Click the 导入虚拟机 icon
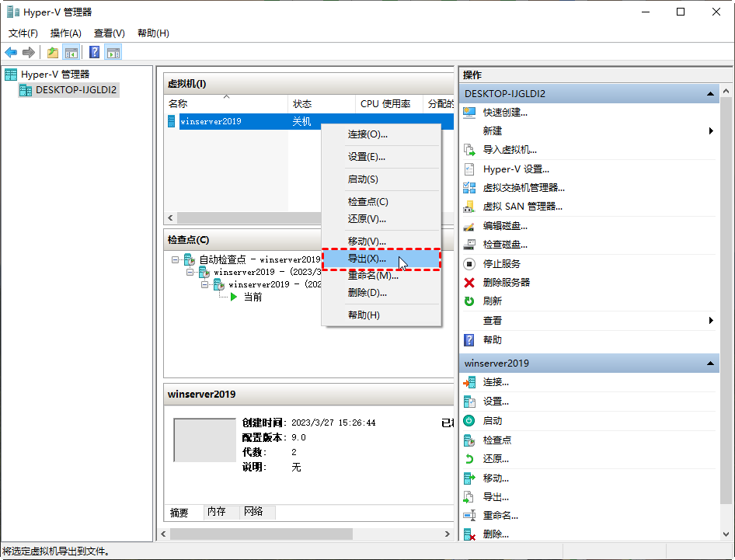This screenshot has height=560, width=735. pyautogui.click(x=469, y=150)
